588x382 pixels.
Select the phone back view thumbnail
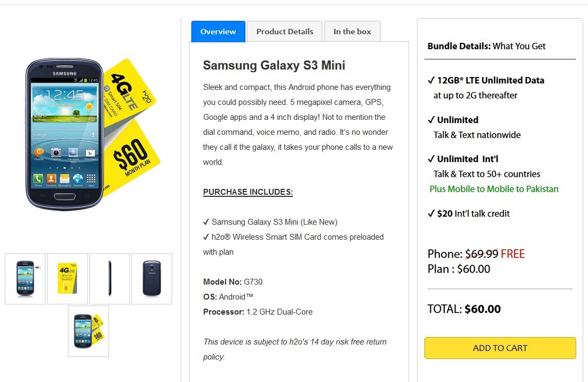point(152,278)
